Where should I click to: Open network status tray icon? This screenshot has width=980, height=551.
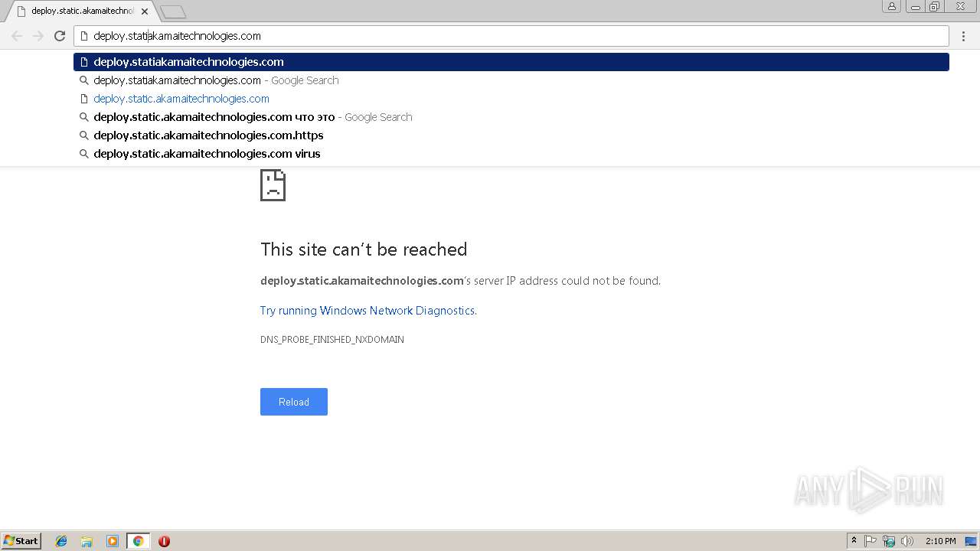click(889, 541)
